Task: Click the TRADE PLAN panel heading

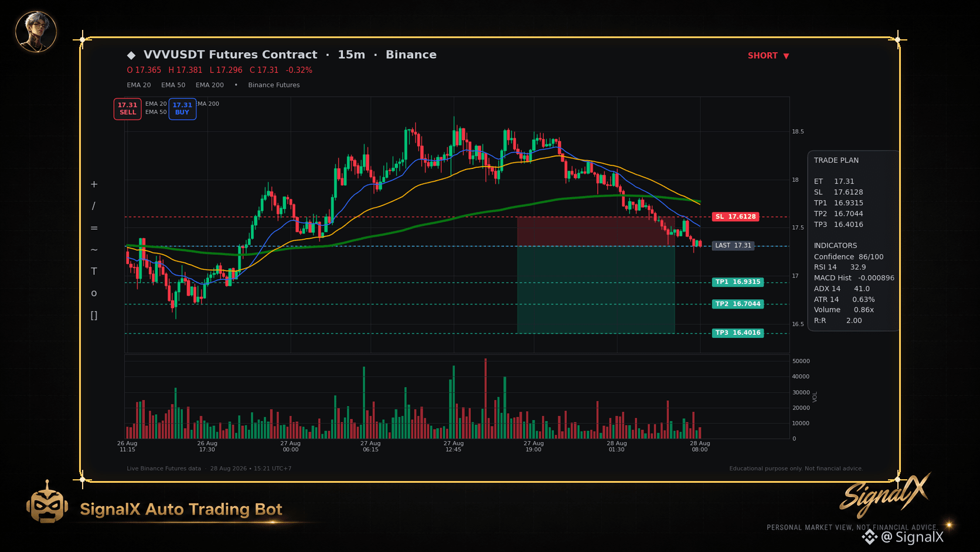Action: 836,161
